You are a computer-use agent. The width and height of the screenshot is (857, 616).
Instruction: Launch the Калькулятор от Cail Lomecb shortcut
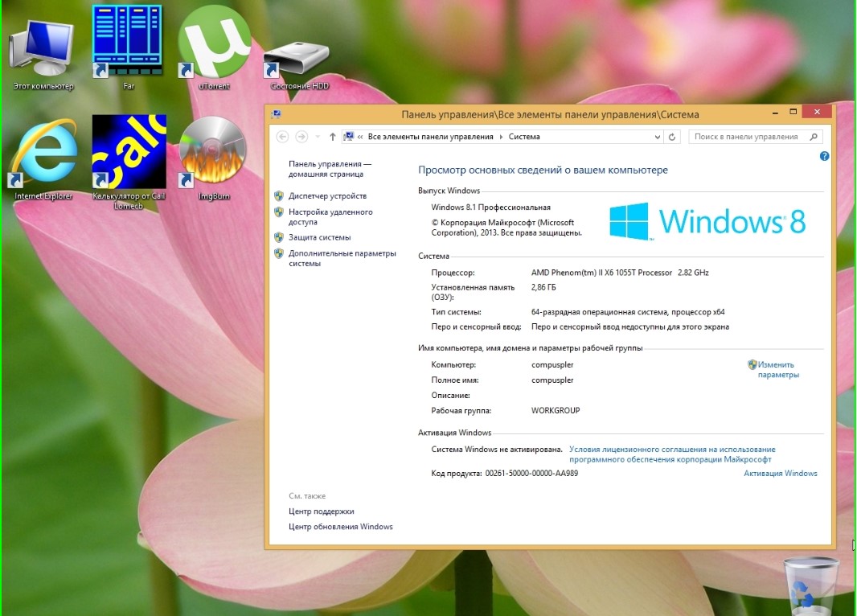[129, 153]
